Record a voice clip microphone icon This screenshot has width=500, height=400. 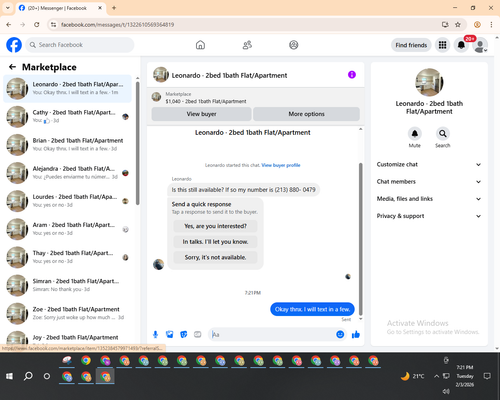(155, 334)
